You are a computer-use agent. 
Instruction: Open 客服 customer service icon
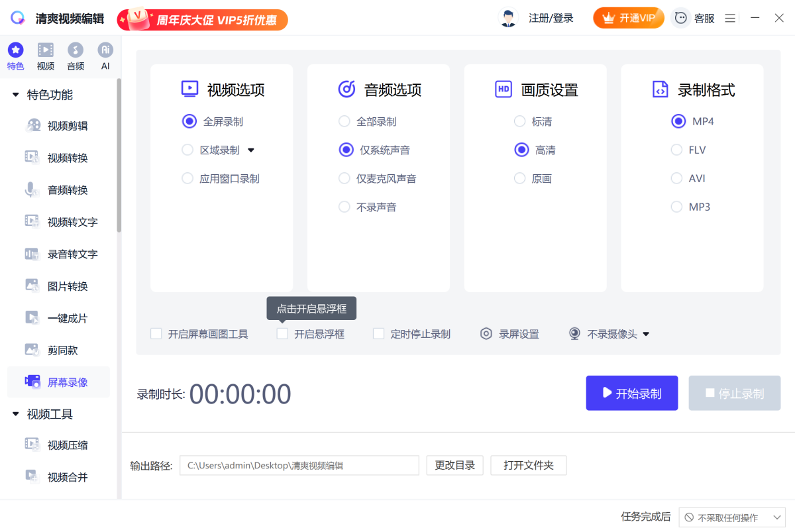pos(681,19)
